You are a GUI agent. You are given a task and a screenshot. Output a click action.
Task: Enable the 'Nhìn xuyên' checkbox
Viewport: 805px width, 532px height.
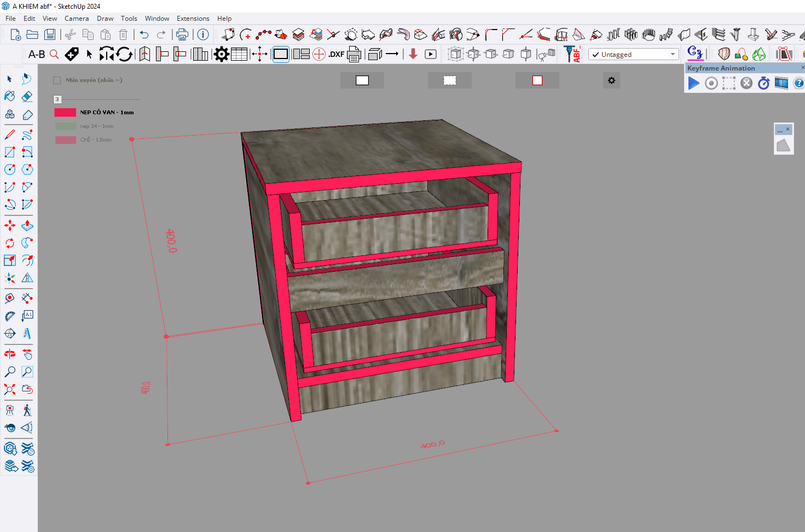[57, 80]
